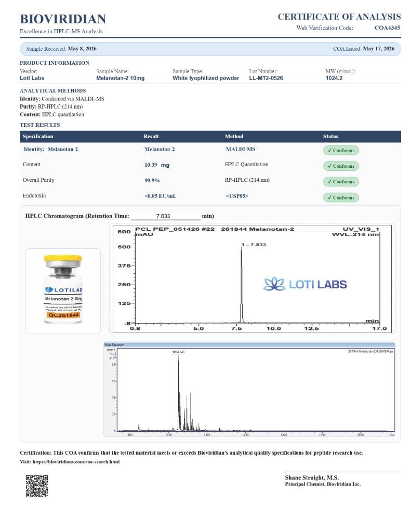Open the bioviridians.com coa-search link
The width and height of the screenshot is (411, 532).
76,462
